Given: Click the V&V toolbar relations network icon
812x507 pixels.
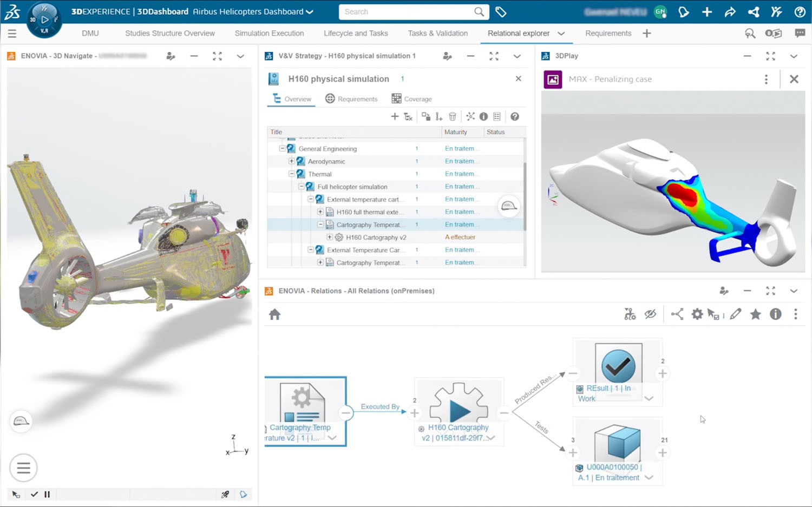Looking at the screenshot, I should pyautogui.click(x=470, y=116).
